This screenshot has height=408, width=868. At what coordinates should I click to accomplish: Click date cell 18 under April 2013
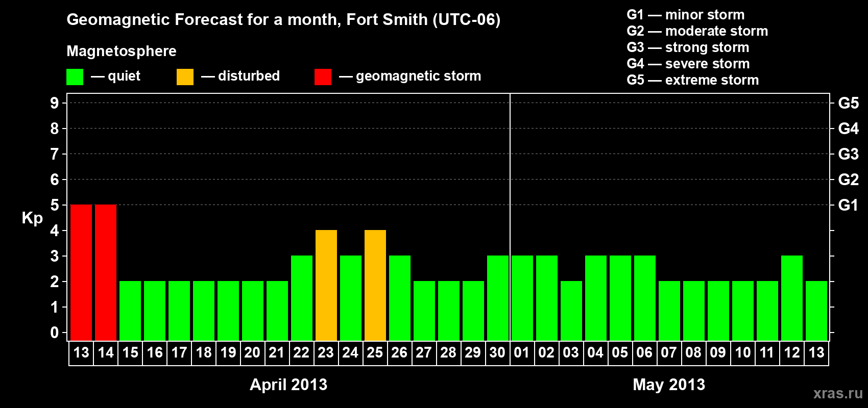point(204,353)
